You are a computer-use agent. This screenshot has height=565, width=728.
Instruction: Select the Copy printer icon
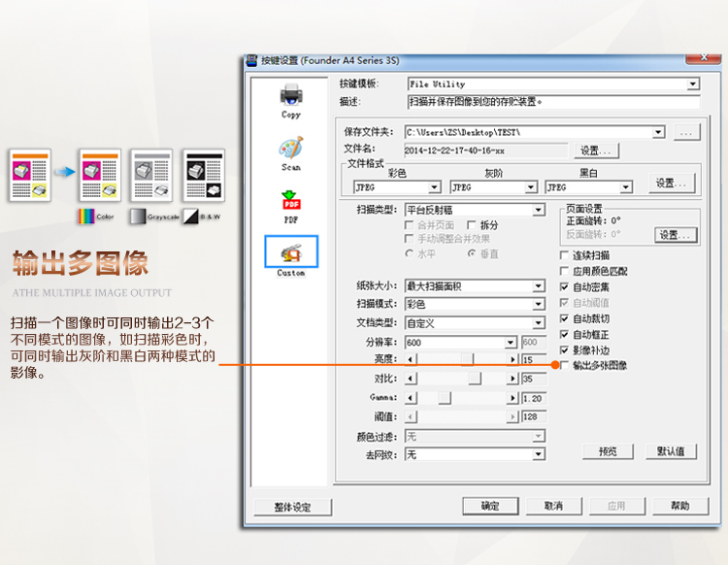click(291, 97)
